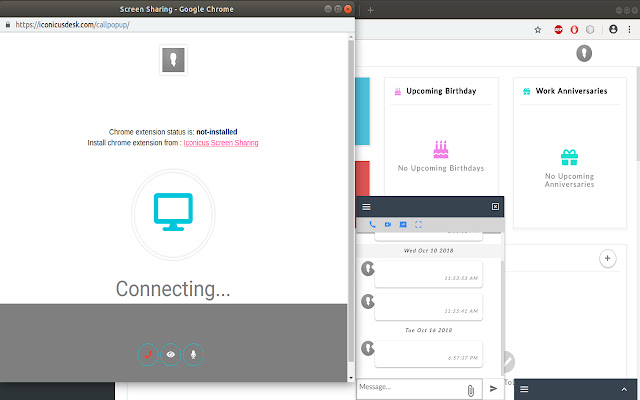The height and width of the screenshot is (400, 640).
Task: Click the round plus add button
Action: [x=607, y=258]
